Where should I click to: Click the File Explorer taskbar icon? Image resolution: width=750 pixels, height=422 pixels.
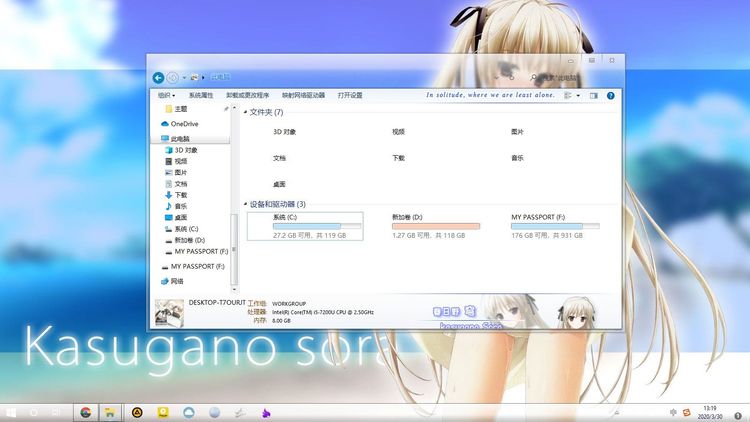[110, 412]
